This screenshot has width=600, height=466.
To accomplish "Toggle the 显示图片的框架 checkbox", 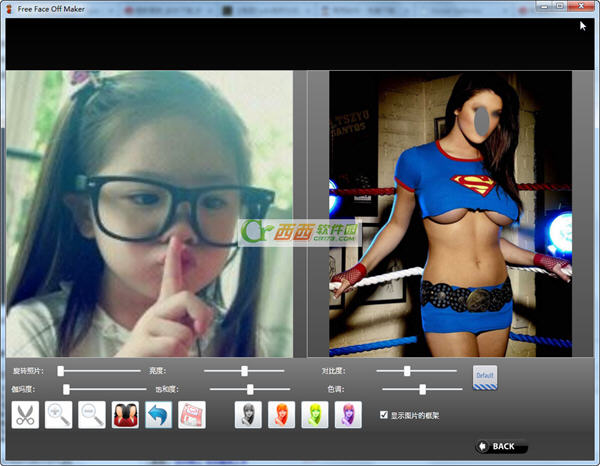I will click(x=384, y=415).
